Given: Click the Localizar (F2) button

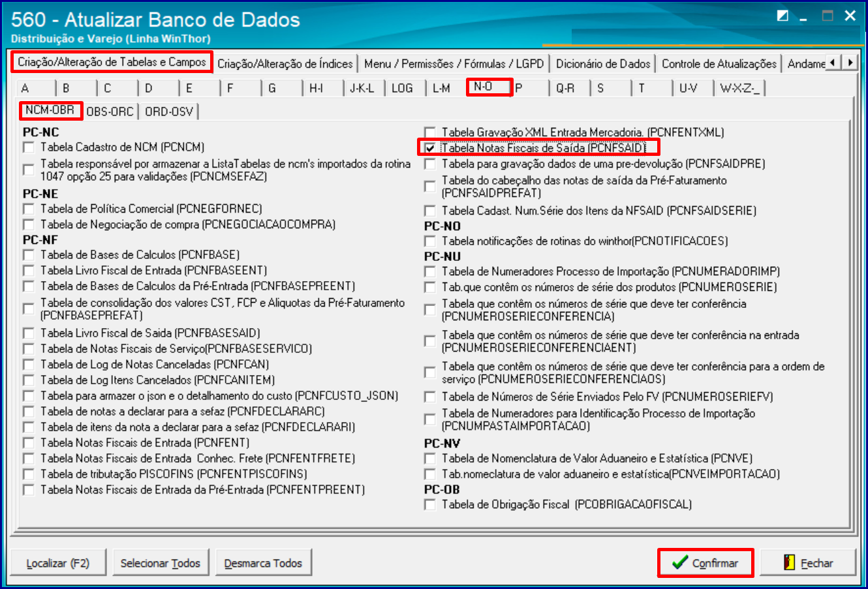Looking at the screenshot, I should pyautogui.click(x=58, y=563).
